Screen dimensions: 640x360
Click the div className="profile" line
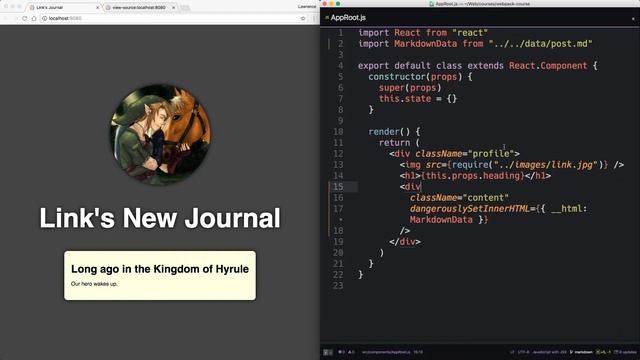pyautogui.click(x=454, y=154)
